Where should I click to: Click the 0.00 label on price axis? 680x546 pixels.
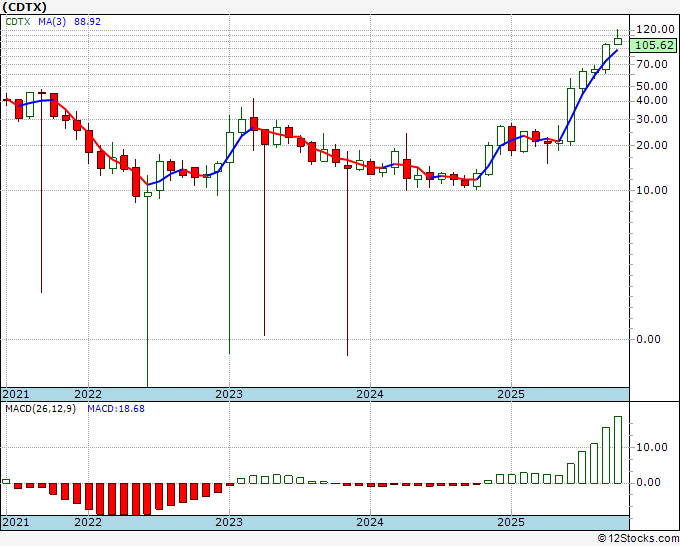point(648,339)
